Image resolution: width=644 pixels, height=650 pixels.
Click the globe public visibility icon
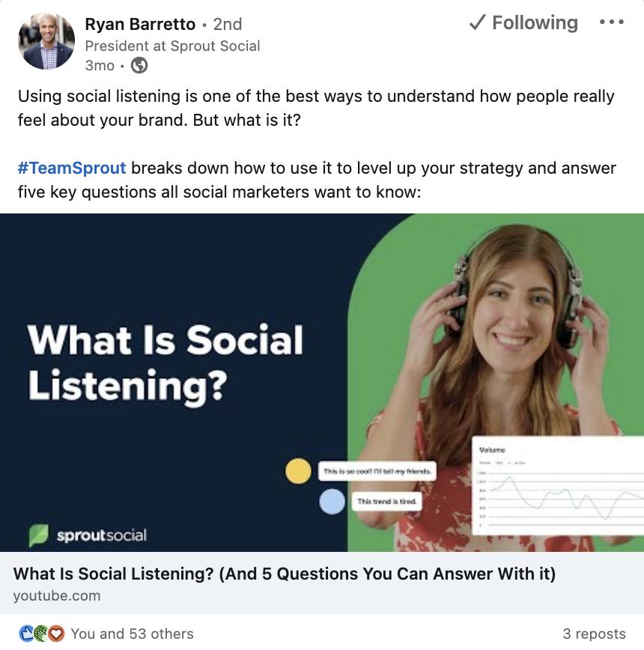pyautogui.click(x=139, y=66)
